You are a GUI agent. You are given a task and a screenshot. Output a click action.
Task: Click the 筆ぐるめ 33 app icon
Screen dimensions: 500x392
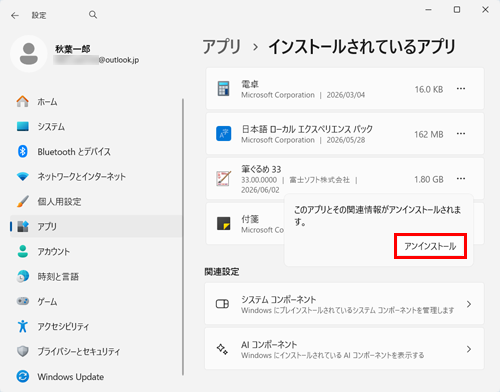click(x=223, y=179)
